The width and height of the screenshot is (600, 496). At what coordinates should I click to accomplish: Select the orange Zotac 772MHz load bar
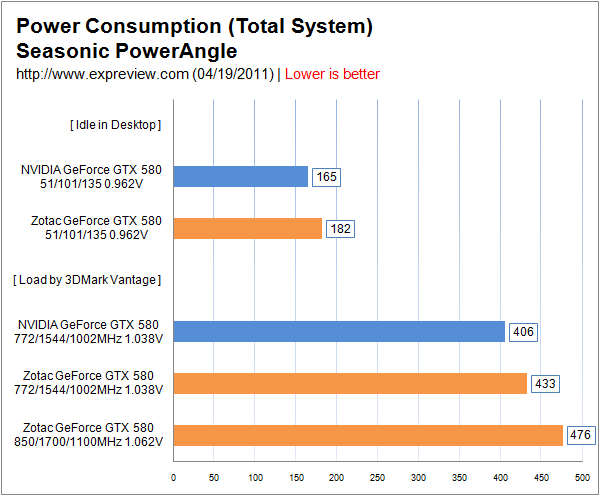(350, 384)
